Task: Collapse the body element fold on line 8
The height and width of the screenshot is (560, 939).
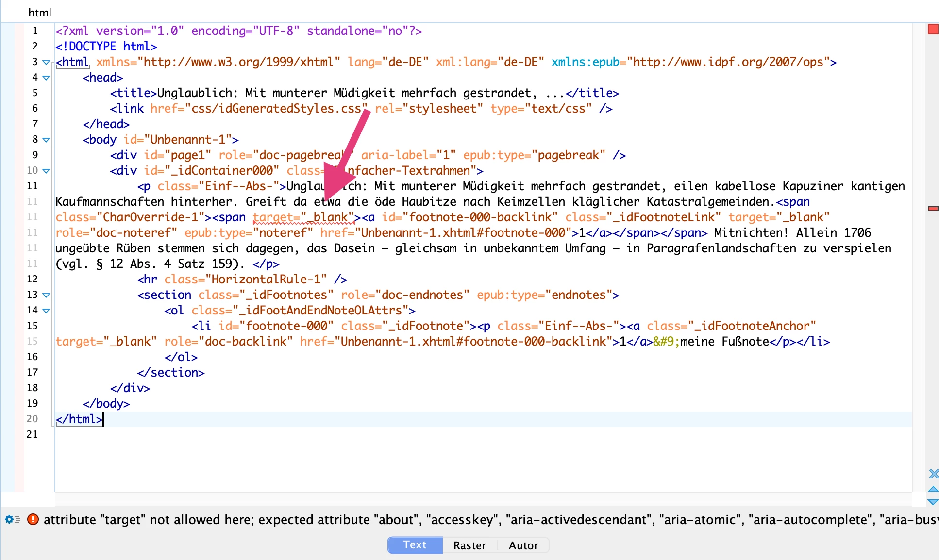Action: click(46, 140)
